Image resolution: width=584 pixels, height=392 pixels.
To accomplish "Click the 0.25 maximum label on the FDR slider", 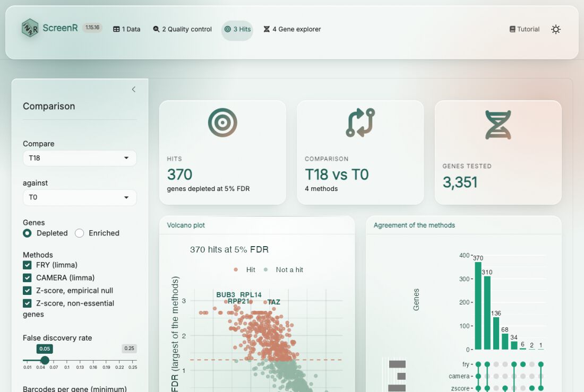I will tap(129, 349).
